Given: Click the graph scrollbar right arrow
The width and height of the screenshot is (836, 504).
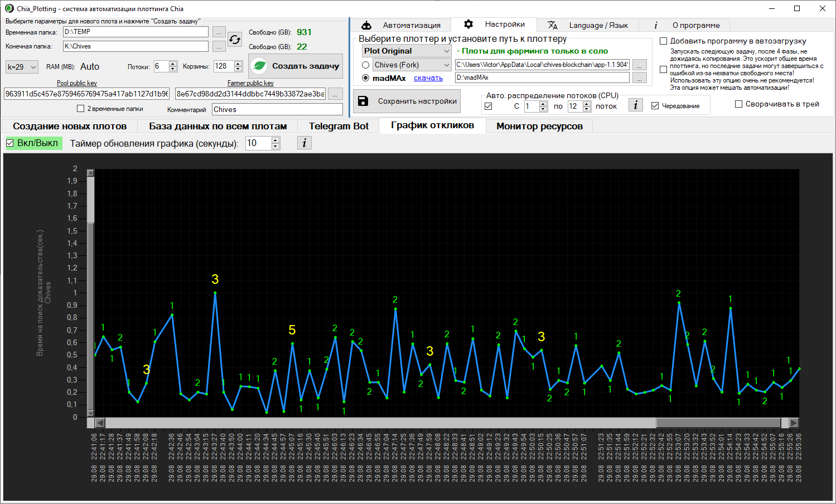Looking at the screenshot, I should pos(794,423).
